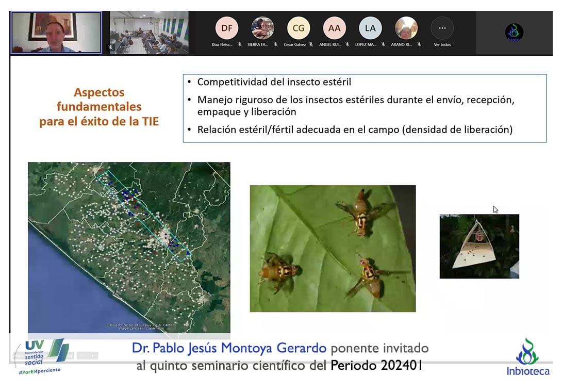Image resolution: width=562 pixels, height=392 pixels.
Task: Click the Dr. Pablo Jesús Montoya Gerardo name text
Action: pos(229,348)
